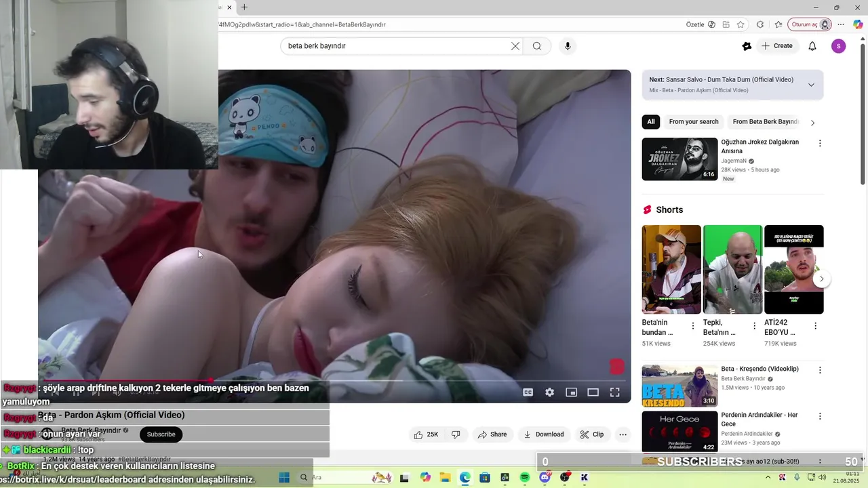This screenshot has height=488, width=868.
Task: Select From your search chip
Action: (x=694, y=122)
